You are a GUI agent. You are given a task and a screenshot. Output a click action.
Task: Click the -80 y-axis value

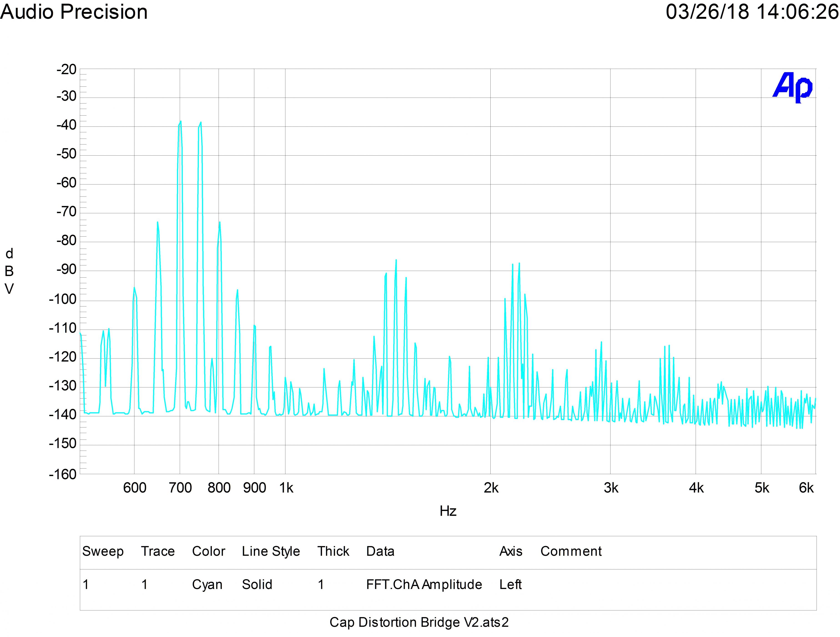coord(66,240)
